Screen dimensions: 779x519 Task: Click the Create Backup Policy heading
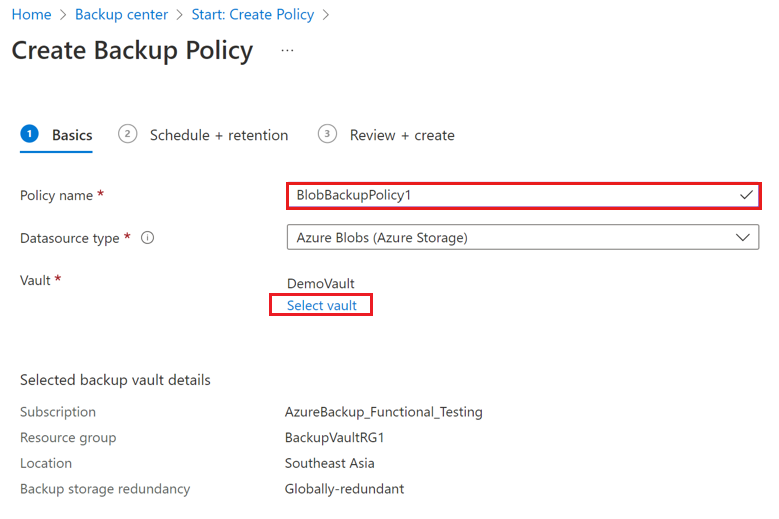[132, 50]
